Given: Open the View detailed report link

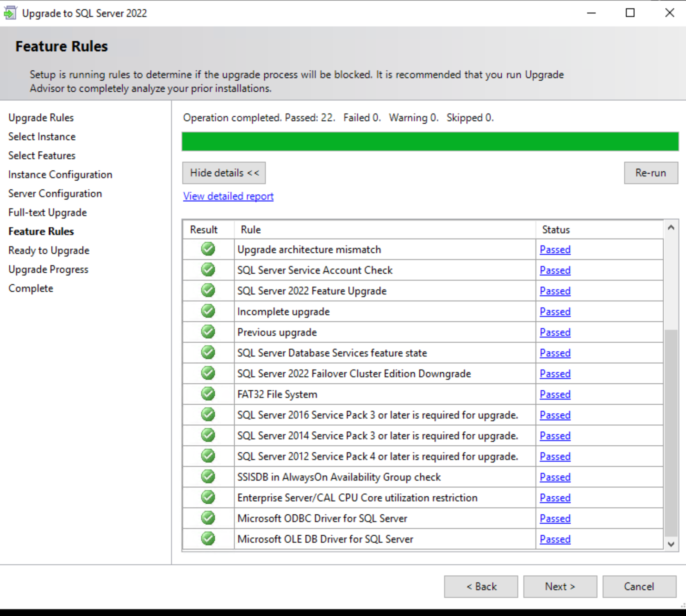Looking at the screenshot, I should pyautogui.click(x=228, y=196).
